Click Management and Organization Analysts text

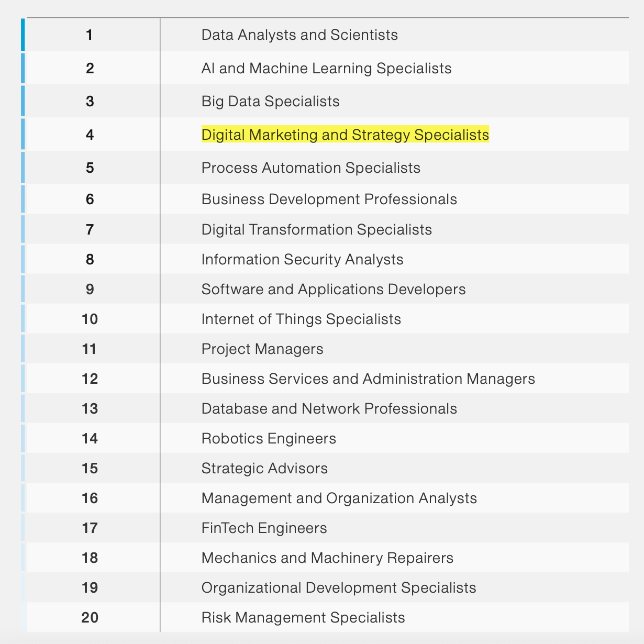pos(339,498)
